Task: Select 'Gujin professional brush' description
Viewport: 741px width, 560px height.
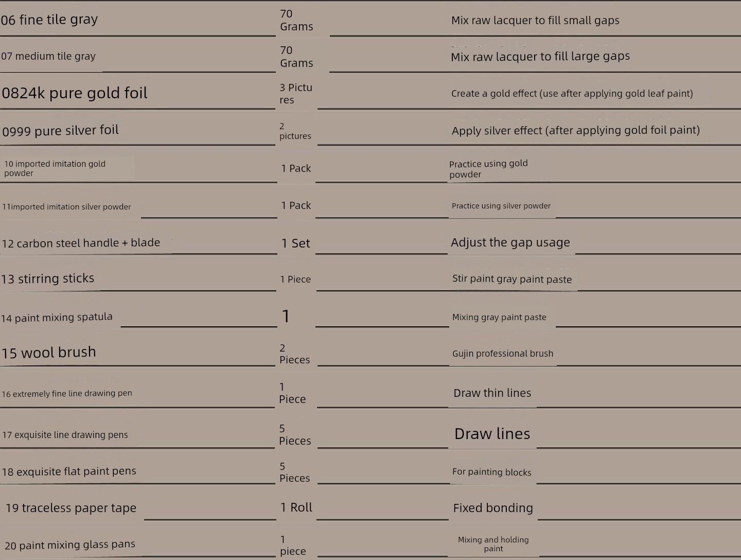Action: (x=503, y=354)
